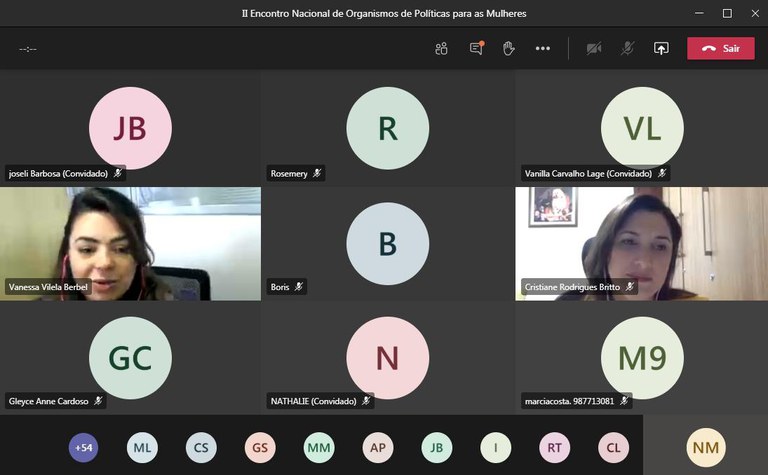
Task: Click muted mic icon beside Rosemery
Action: tap(317, 173)
